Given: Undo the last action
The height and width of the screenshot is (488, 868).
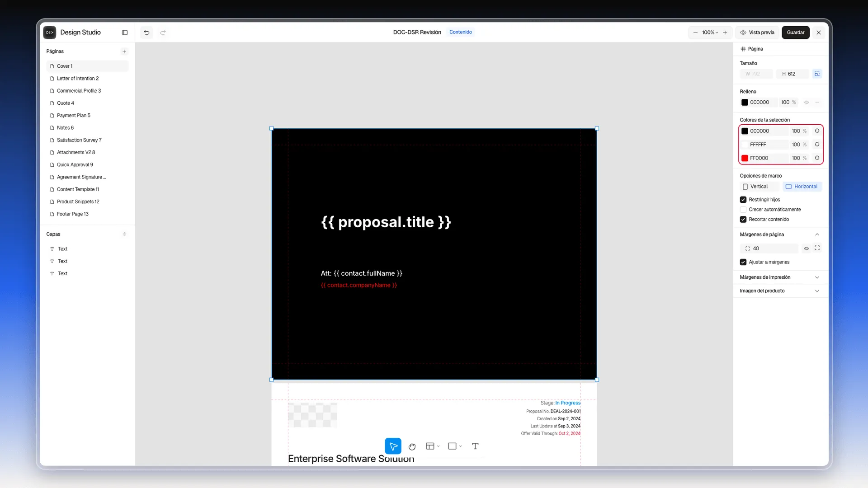Looking at the screenshot, I should point(146,33).
